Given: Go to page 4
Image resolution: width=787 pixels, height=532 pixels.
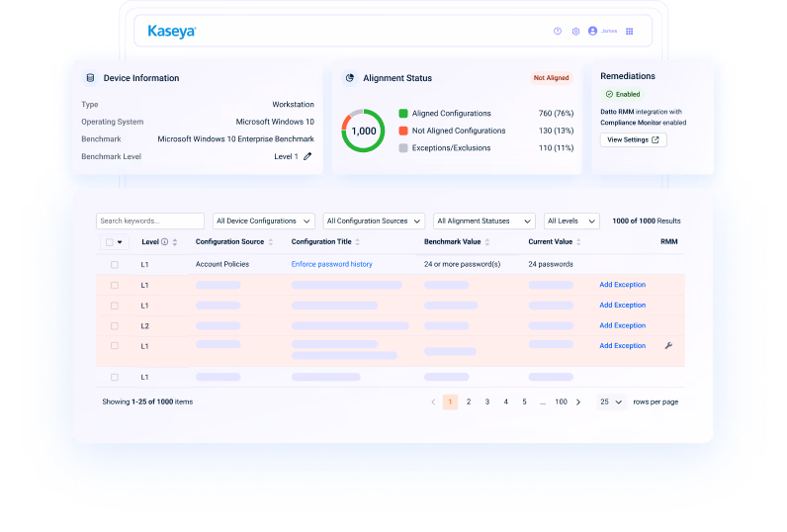Looking at the screenshot, I should 506,402.
